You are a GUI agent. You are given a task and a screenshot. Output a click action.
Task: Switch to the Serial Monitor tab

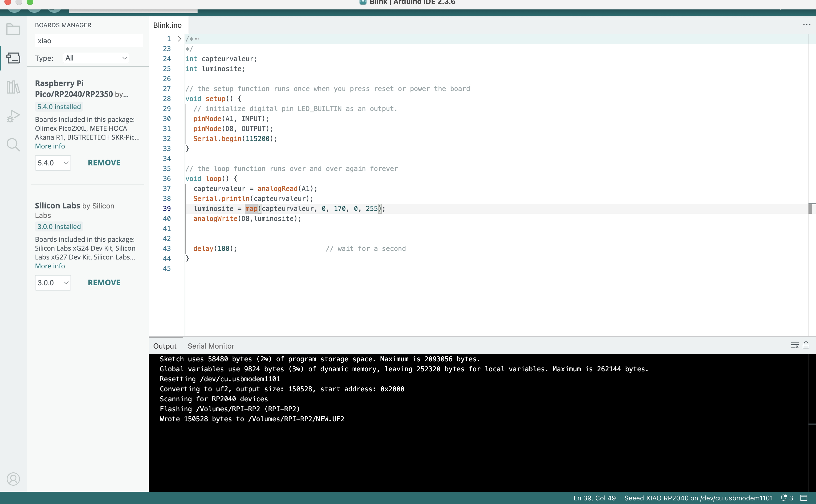(x=211, y=346)
